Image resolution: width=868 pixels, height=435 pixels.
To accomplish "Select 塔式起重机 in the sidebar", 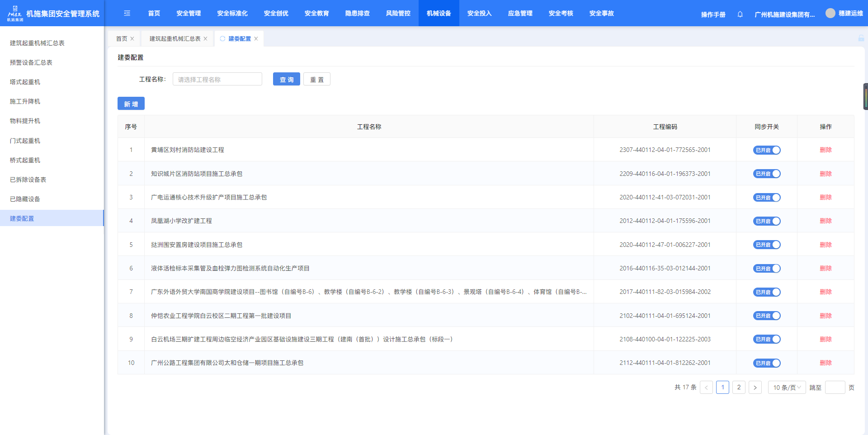I will click(x=25, y=82).
